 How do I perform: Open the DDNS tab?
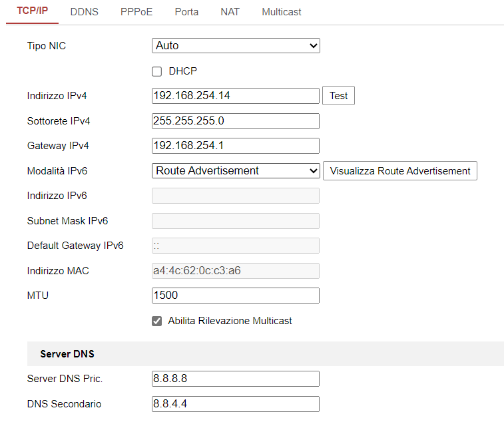point(84,12)
